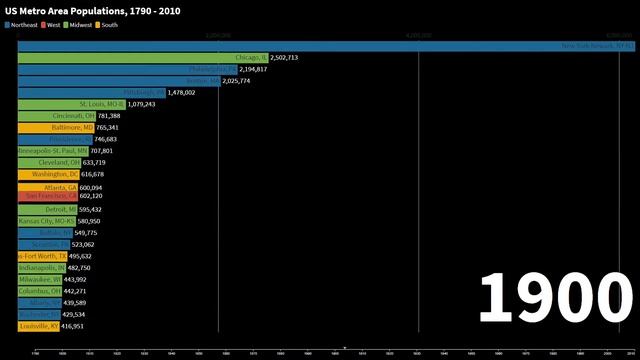Click the value 2,502,713
The width and height of the screenshot is (640, 360).
pos(284,58)
